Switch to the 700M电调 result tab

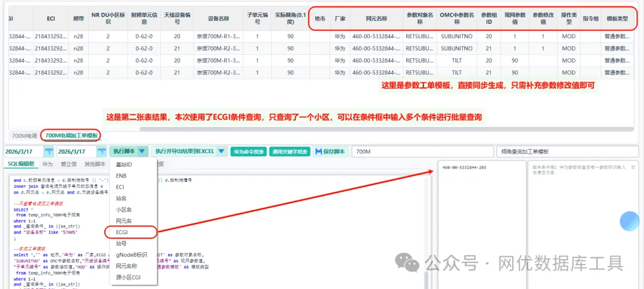[x=24, y=136]
